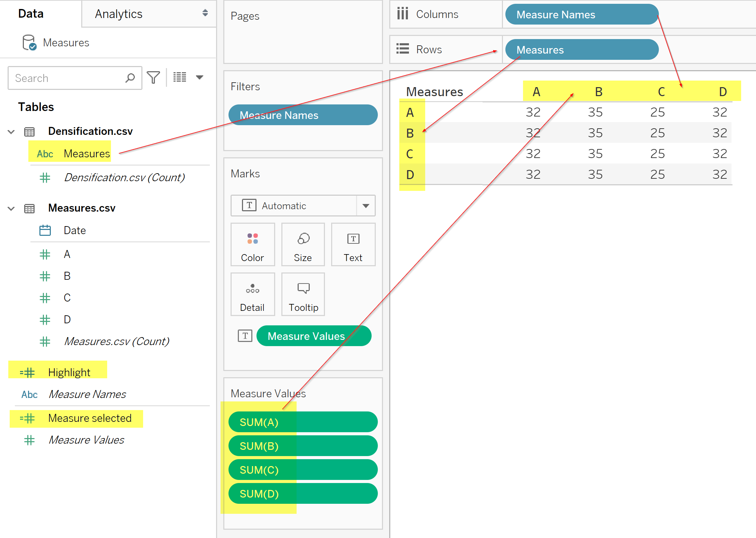Click the Measures data source icon

[x=29, y=43]
